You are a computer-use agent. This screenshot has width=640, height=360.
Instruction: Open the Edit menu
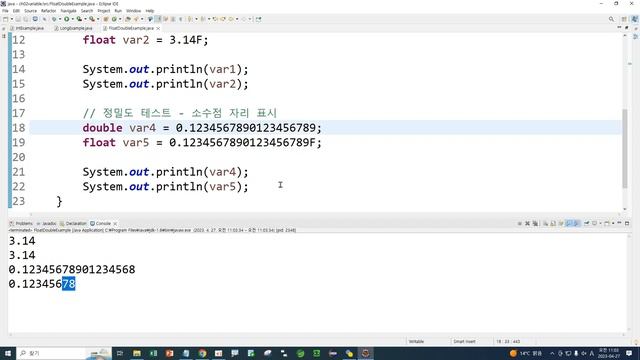tap(16, 11)
